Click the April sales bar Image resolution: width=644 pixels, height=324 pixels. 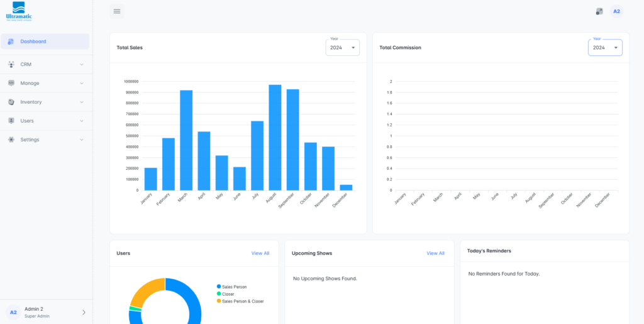point(204,161)
